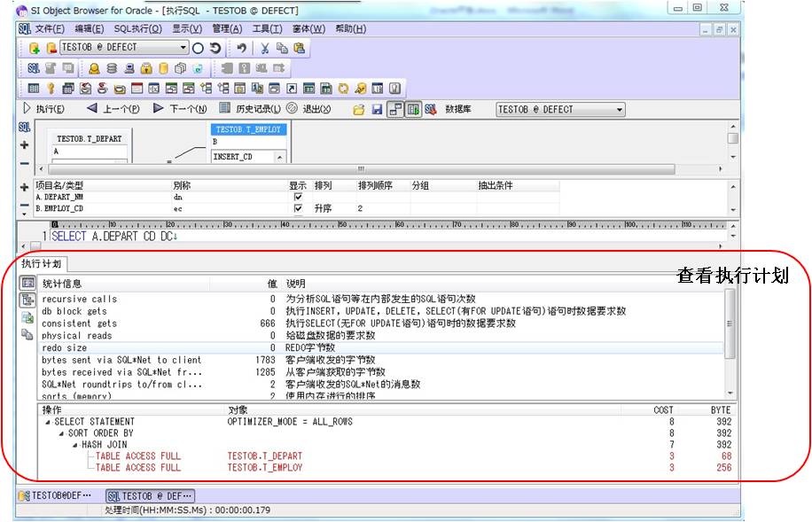Click the lock object toolbar icon
Screen dimensions: 812x522
[x=146, y=69]
